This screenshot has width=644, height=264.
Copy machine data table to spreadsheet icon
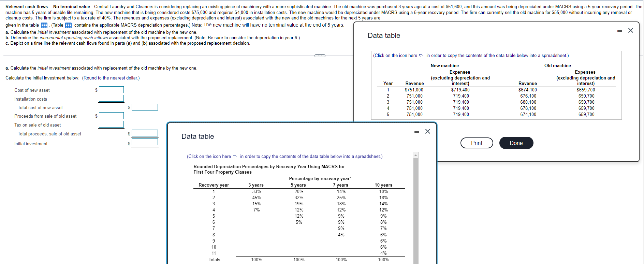pos(421,56)
